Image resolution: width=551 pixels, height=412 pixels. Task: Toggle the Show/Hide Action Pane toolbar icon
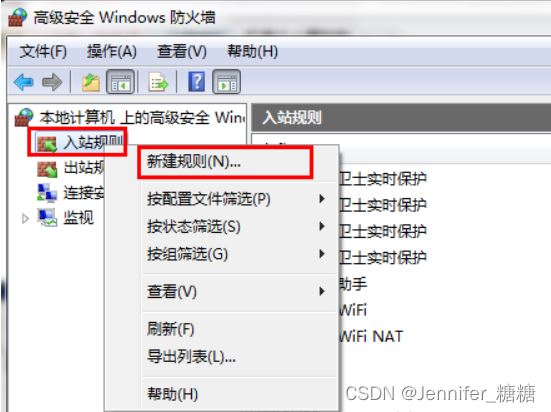(227, 82)
